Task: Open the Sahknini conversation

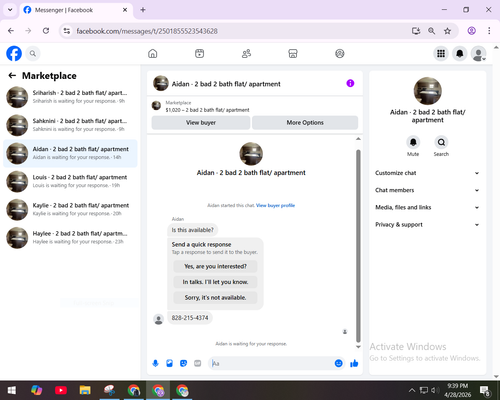Action: click(70, 125)
